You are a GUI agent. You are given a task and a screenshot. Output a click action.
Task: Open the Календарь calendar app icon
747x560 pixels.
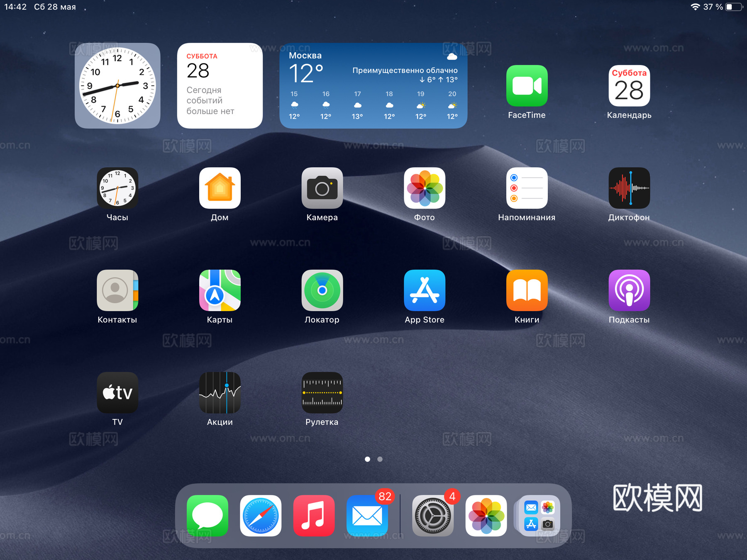pos(629,86)
